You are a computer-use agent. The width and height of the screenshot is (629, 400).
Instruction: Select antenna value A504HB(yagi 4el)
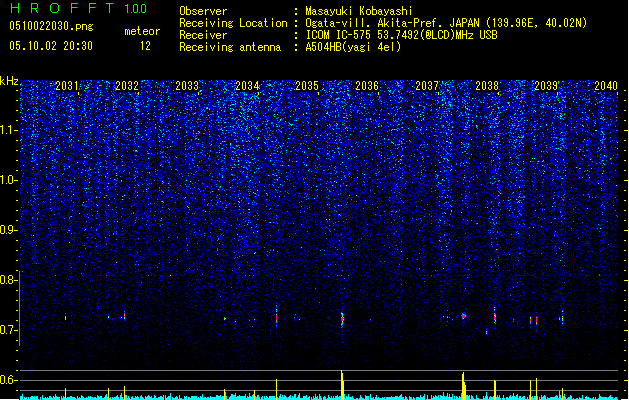(353, 47)
